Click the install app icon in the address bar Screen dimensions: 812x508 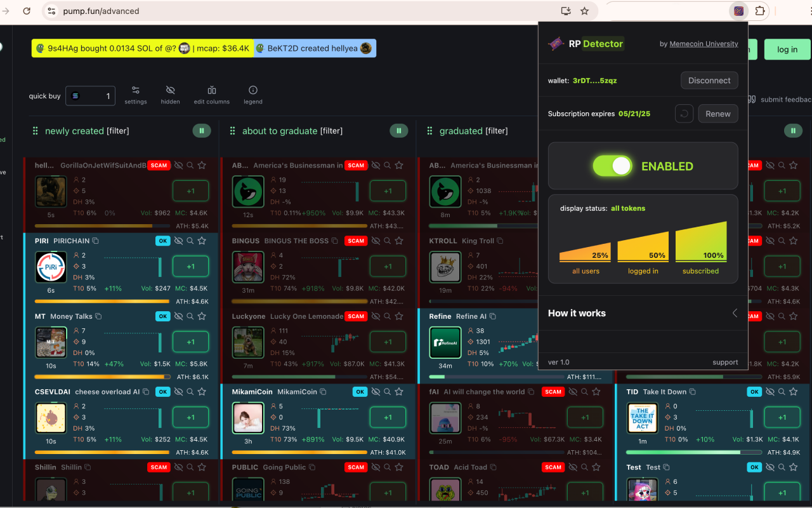566,11
